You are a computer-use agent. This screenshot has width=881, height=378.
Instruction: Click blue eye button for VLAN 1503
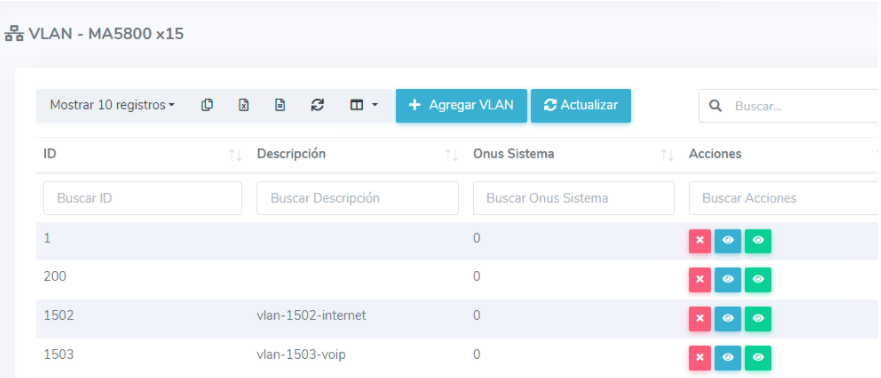click(x=728, y=358)
